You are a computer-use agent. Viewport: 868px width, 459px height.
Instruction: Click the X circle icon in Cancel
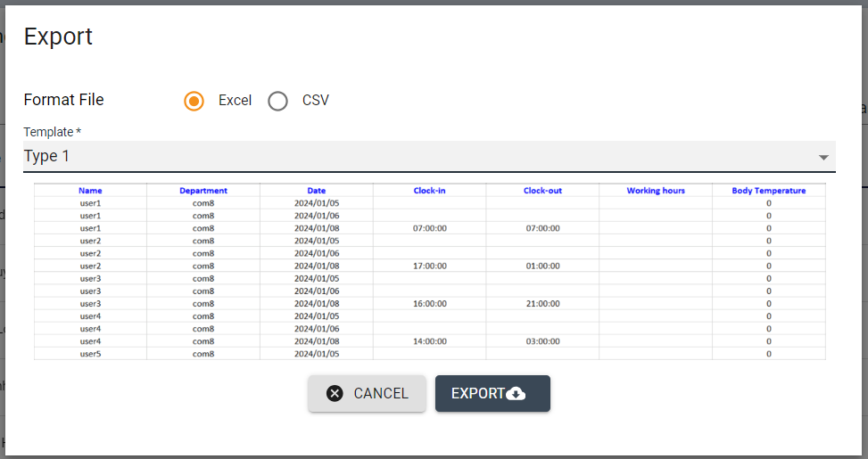pyautogui.click(x=335, y=393)
